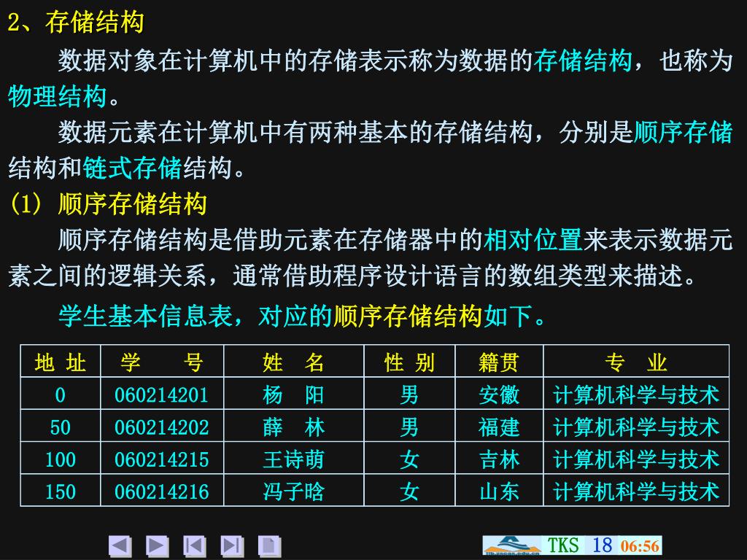
Task: Select the heading 2、存储结构
Action: click(75, 21)
